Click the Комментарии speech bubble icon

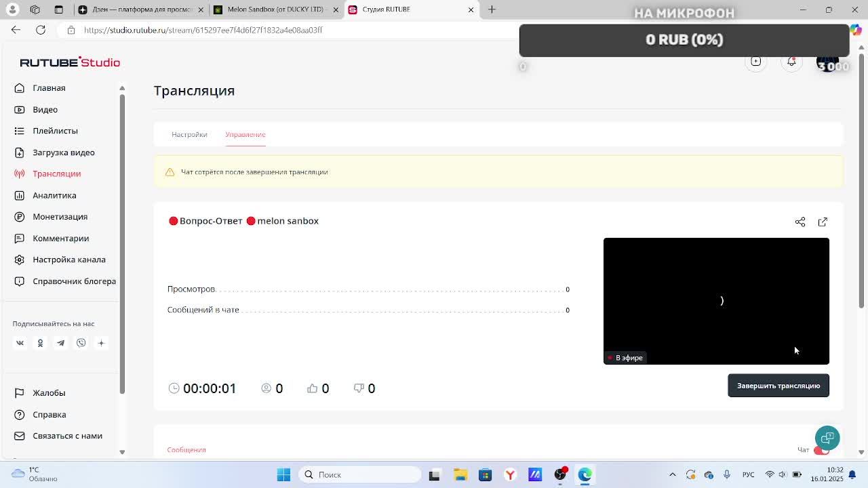click(x=20, y=238)
